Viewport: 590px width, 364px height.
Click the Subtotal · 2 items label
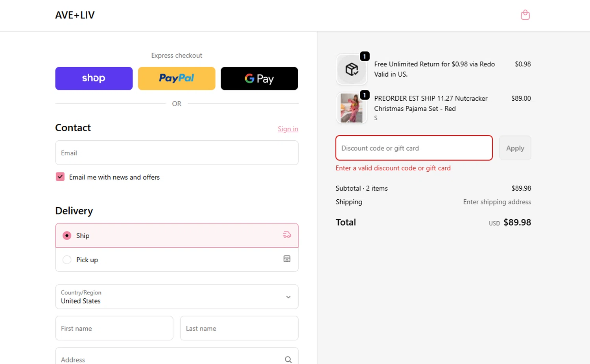(361, 188)
